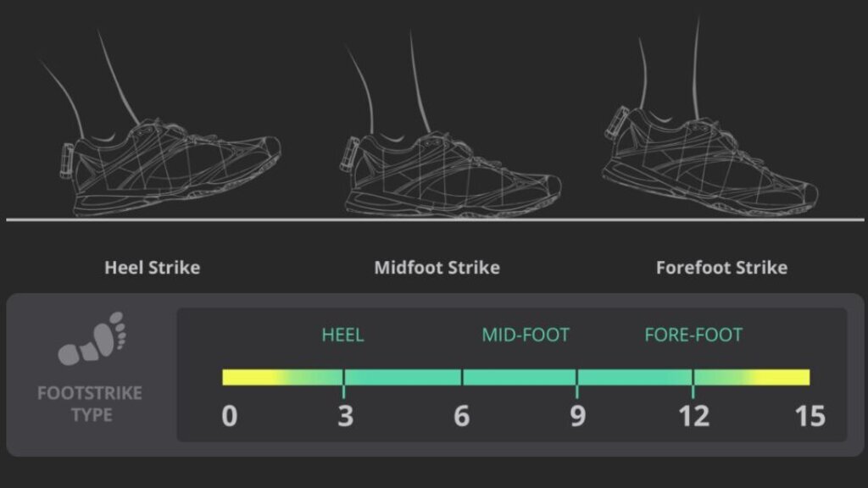This screenshot has width=868, height=488.
Task: Click the sensor pod on forefoot-strike shoe
Action: [615, 125]
